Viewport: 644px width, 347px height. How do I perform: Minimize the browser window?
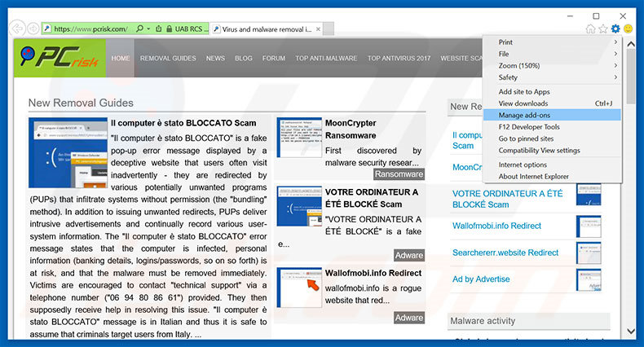(570, 16)
